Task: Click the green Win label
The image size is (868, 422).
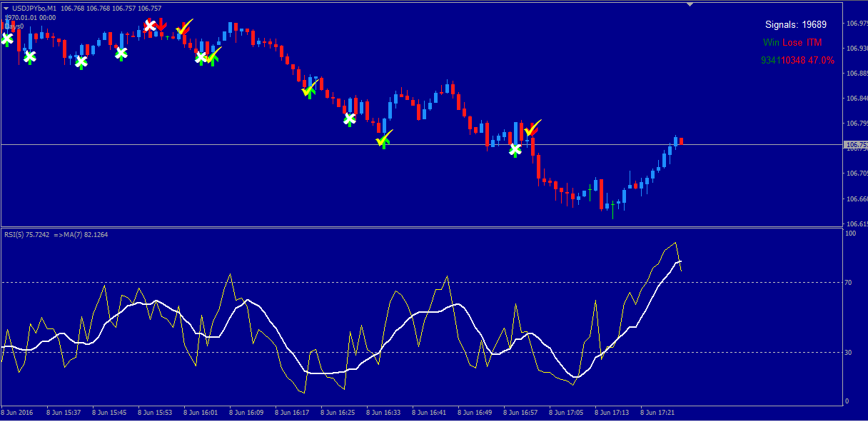Action: coord(771,43)
